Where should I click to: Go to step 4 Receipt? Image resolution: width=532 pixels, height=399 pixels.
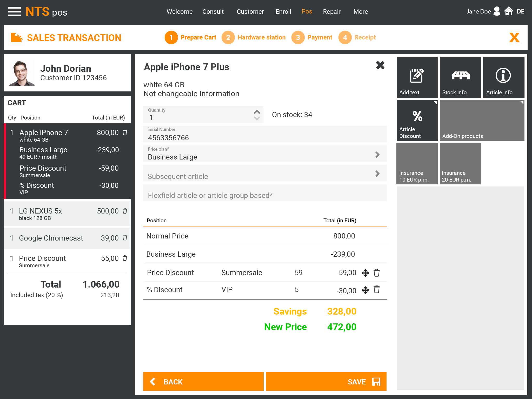click(357, 37)
